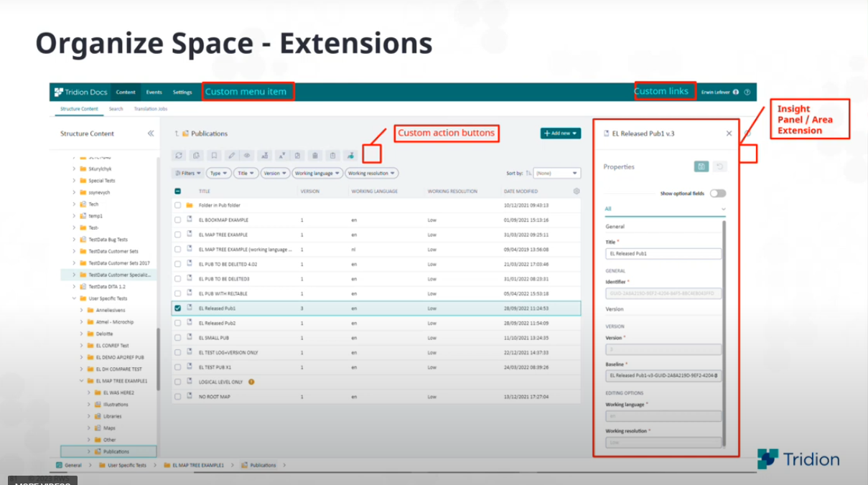Viewport: 868px width, 485px height.
Task: Open the preview eye icon in the toolbar
Action: (x=246, y=155)
